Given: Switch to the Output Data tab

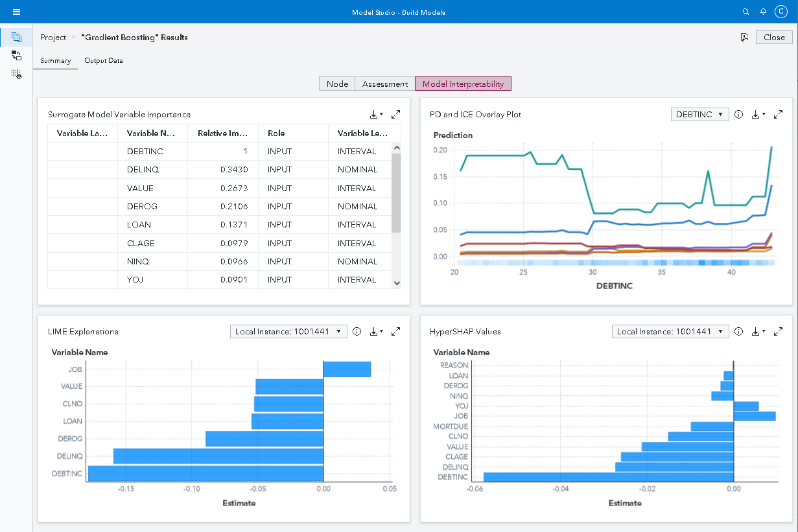Looking at the screenshot, I should (x=104, y=61).
